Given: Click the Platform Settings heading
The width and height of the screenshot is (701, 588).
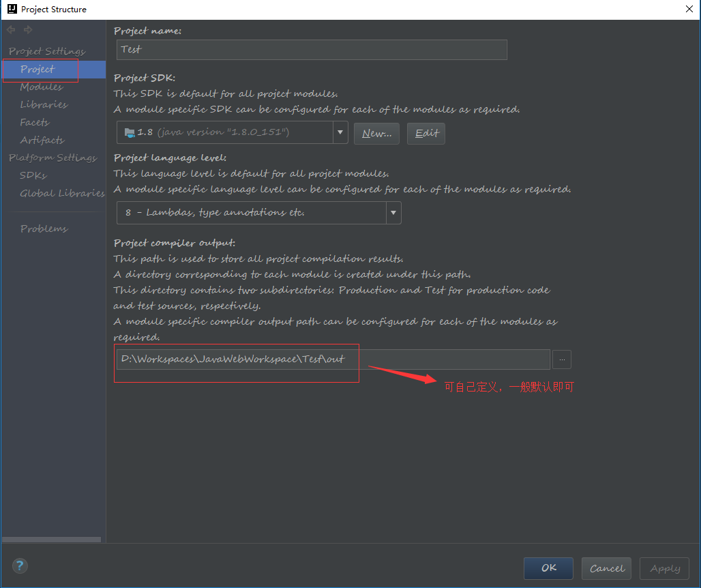Looking at the screenshot, I should tap(53, 158).
